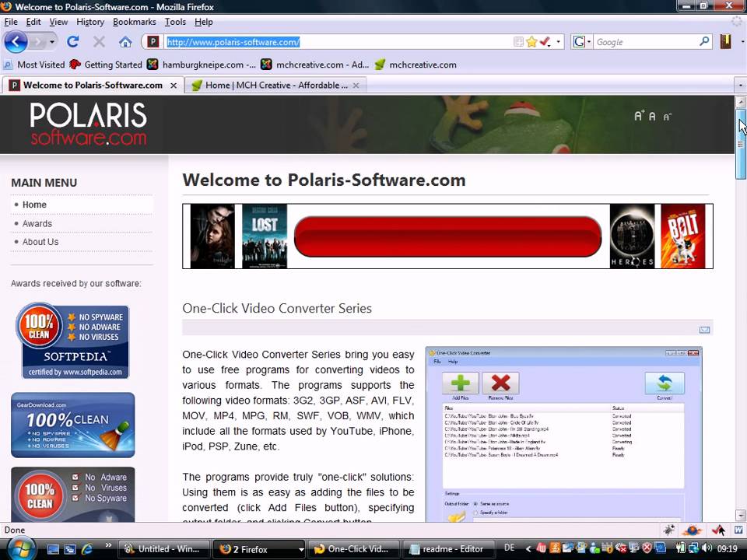Image resolution: width=747 pixels, height=560 pixels.
Task: Click the Stop loading X icon
Action: point(99,42)
